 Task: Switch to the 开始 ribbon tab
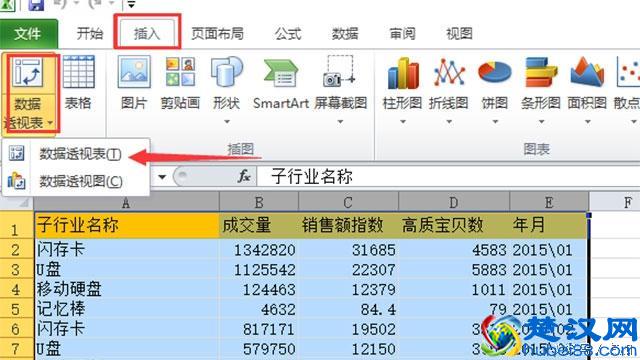point(89,33)
